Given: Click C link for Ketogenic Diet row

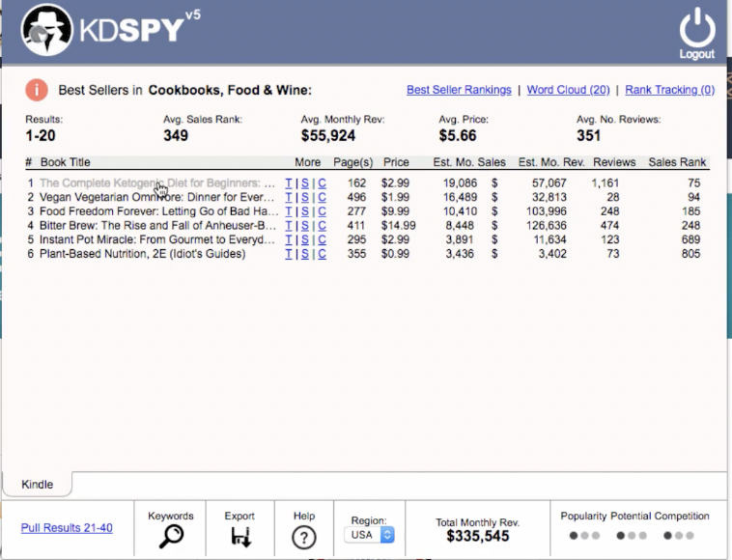Looking at the screenshot, I should point(323,183).
